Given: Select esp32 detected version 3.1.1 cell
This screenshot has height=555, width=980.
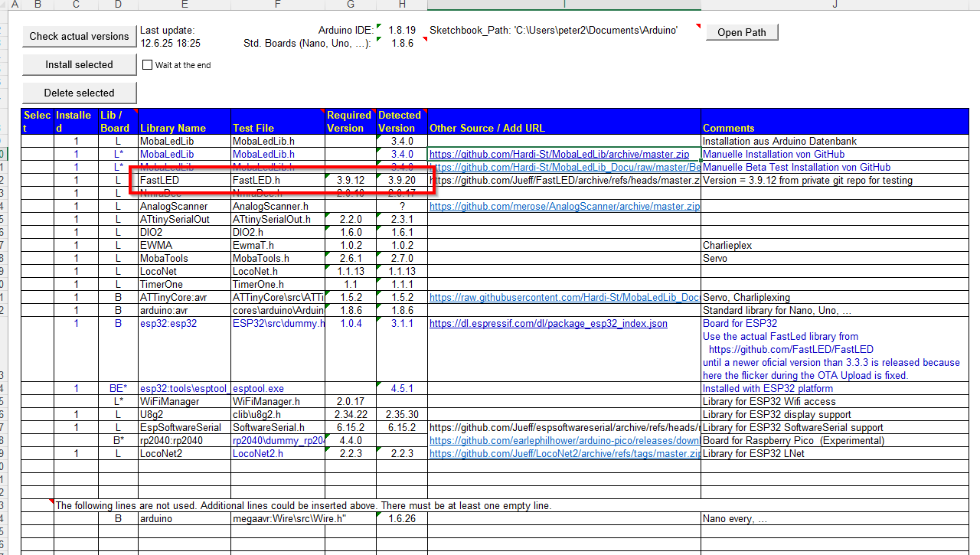Looking at the screenshot, I should (402, 349).
